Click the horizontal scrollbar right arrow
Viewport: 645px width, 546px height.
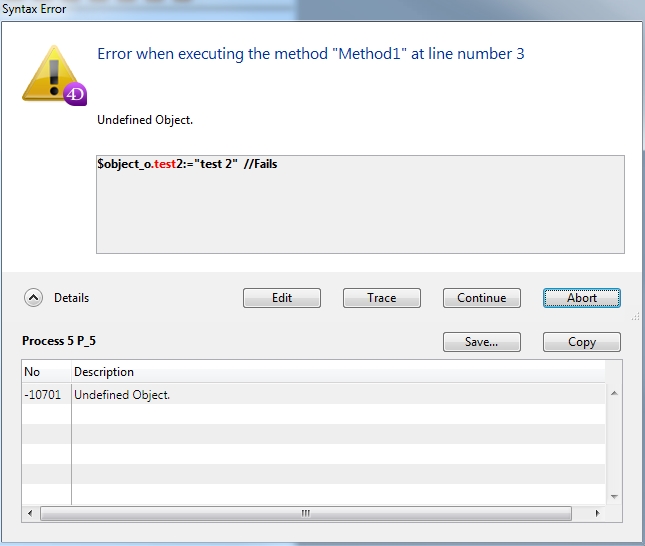(x=597, y=514)
